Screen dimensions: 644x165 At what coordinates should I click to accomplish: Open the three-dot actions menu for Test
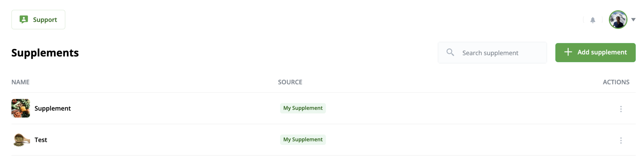(x=621, y=140)
